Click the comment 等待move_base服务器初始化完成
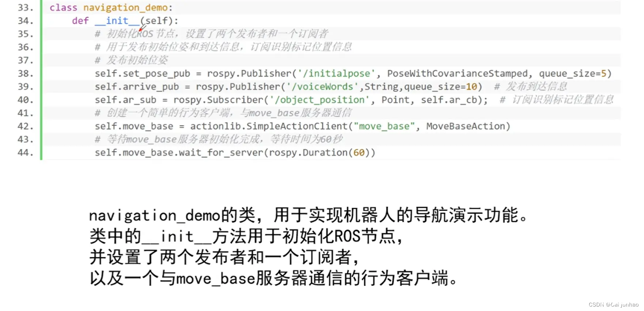Image resolution: width=644 pixels, height=311 pixels. click(219, 139)
